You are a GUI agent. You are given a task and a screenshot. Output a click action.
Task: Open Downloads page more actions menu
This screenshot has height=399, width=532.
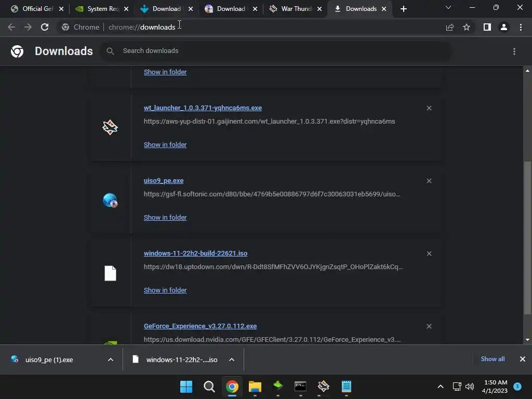pos(514,51)
